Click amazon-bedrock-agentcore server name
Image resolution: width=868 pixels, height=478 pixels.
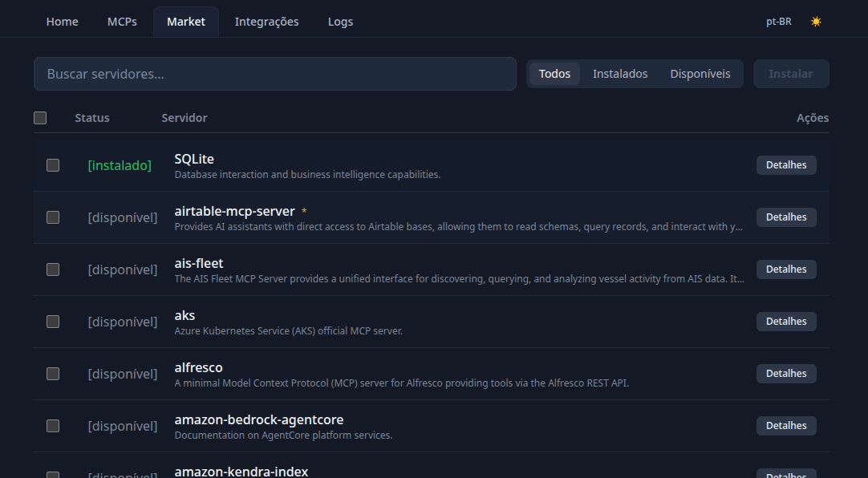pyautogui.click(x=259, y=419)
